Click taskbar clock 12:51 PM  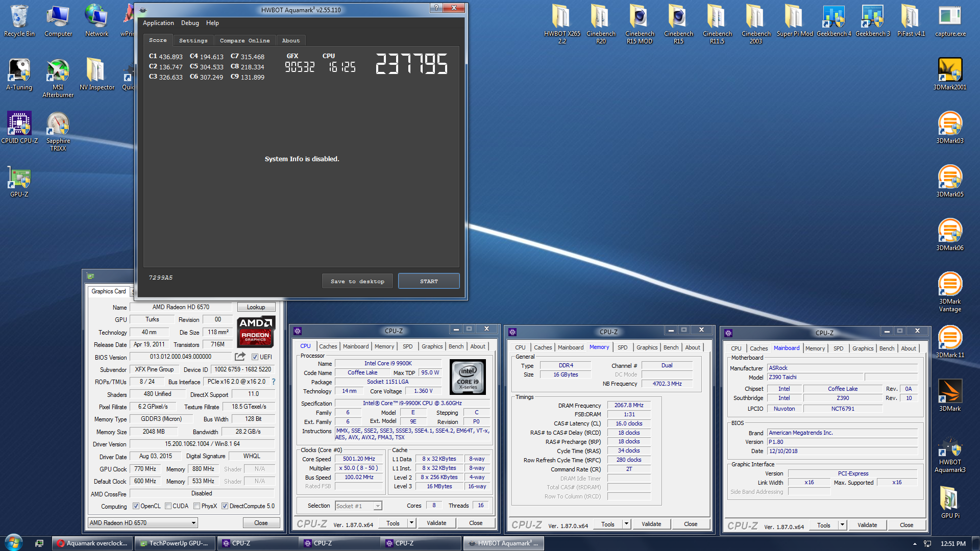[953, 544]
